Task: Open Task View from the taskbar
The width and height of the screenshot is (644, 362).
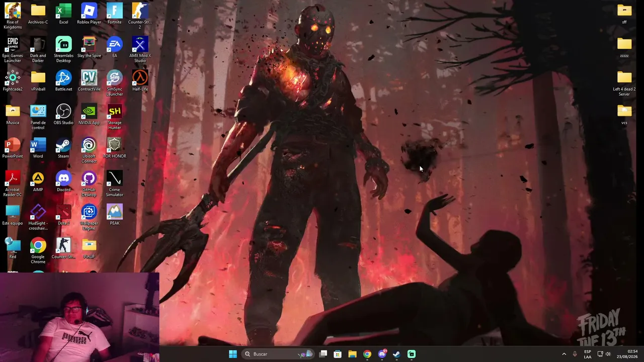Action: pos(324,354)
